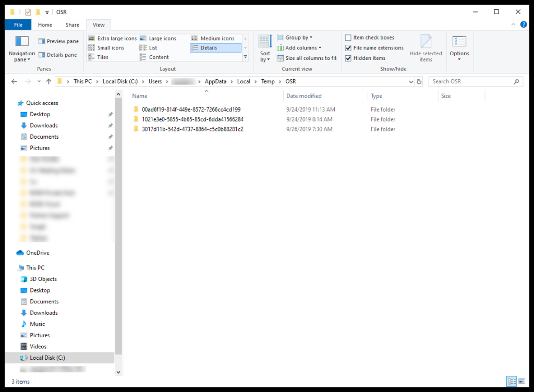Switch to large thumbnails view icon
The width and height of the screenshot is (534, 392).
[x=523, y=382]
